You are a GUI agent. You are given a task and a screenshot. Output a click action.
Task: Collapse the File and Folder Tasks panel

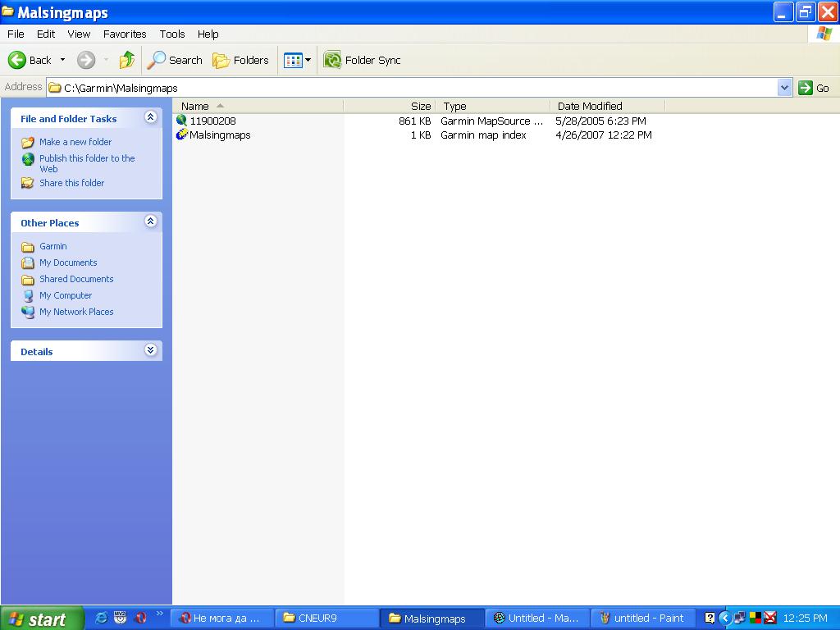point(150,118)
